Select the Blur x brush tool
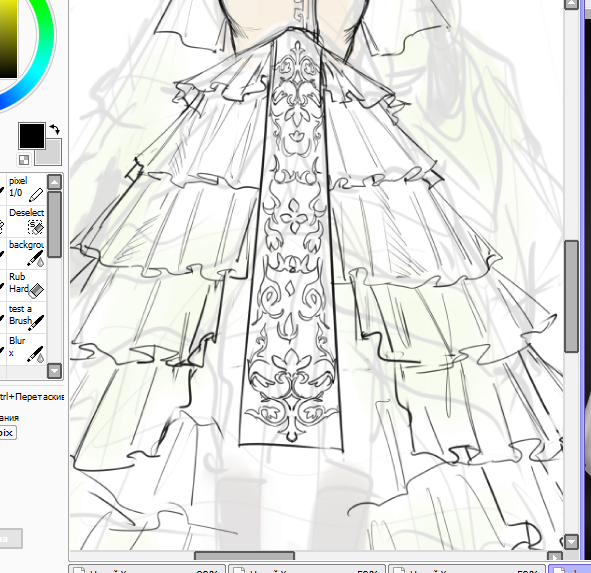Image resolution: width=591 pixels, height=573 pixels. click(x=26, y=349)
